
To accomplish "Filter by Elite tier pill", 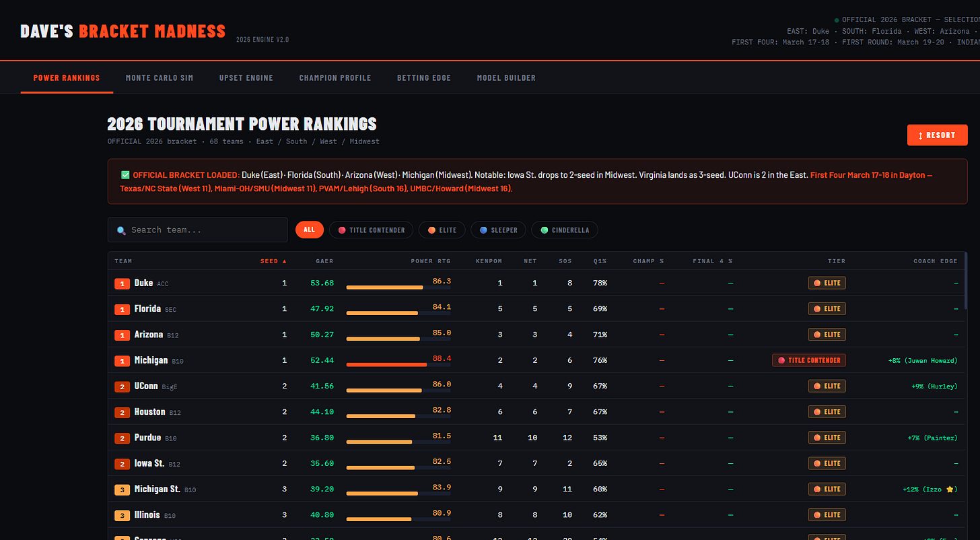I will (x=442, y=230).
